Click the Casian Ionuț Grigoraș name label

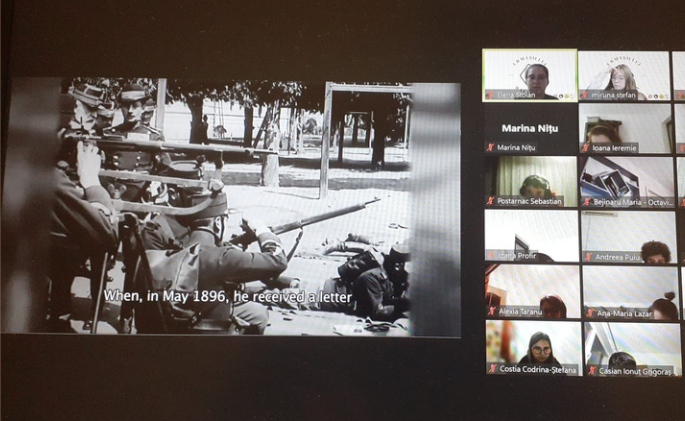coord(635,372)
